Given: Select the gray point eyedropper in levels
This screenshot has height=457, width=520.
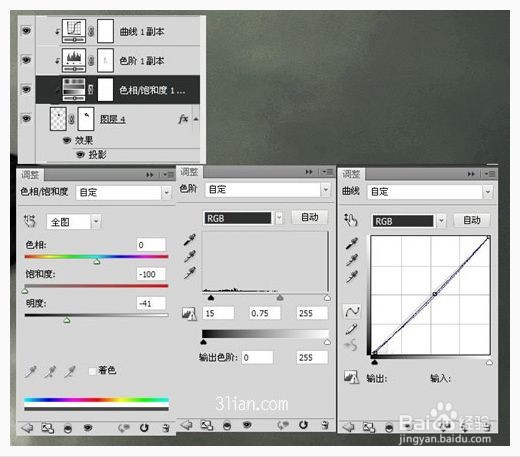Looking at the screenshot, I should [190, 256].
